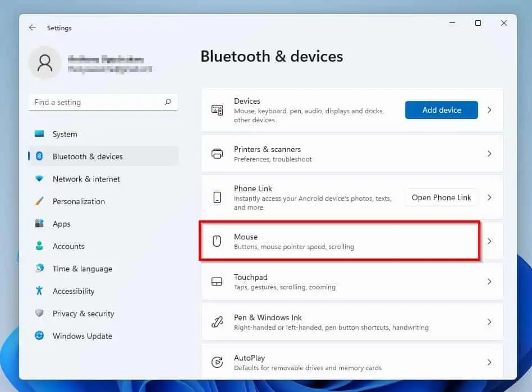Click 'Buttons, mouse pointer speed, scrolling' text
Viewport: 532px width, 392px height.
[294, 247]
